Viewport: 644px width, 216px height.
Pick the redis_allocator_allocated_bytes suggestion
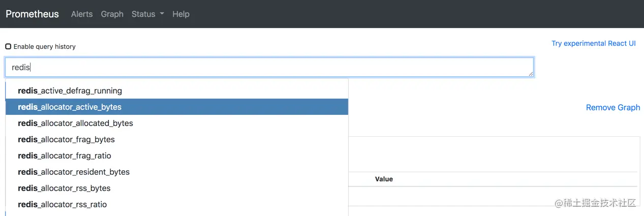coord(177,123)
